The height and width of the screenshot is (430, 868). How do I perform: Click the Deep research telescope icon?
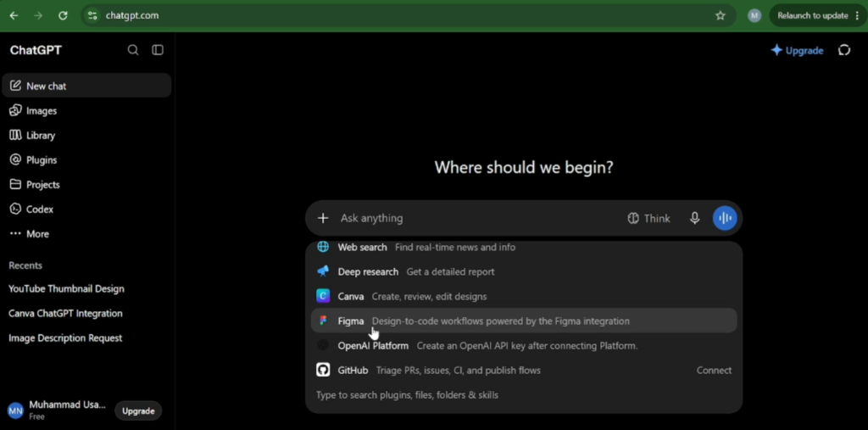tap(323, 271)
